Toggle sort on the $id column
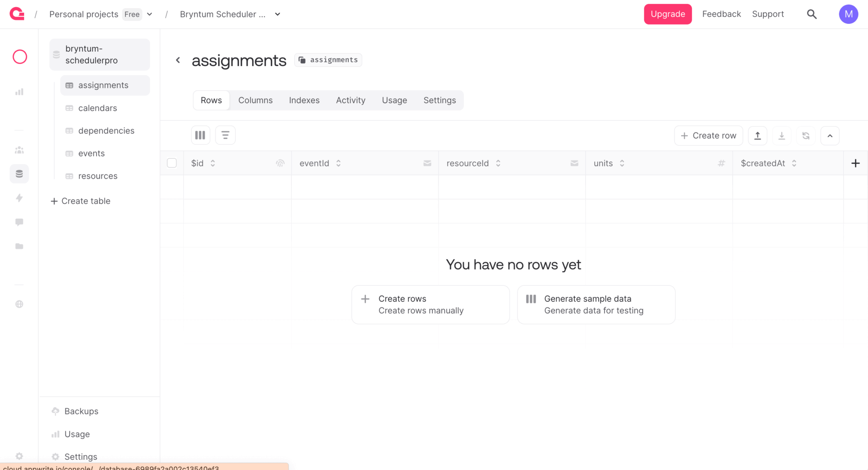Screen dimensions: 868x470 213,163
